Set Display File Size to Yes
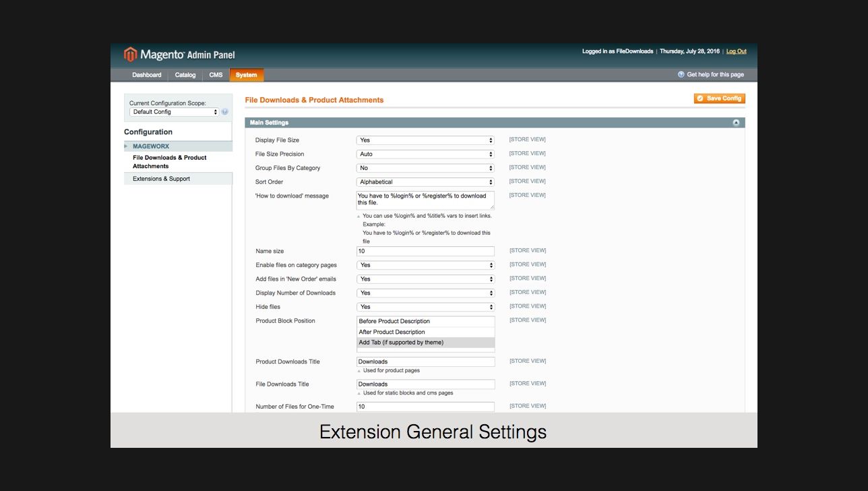The width and height of the screenshot is (868, 491). tap(425, 140)
